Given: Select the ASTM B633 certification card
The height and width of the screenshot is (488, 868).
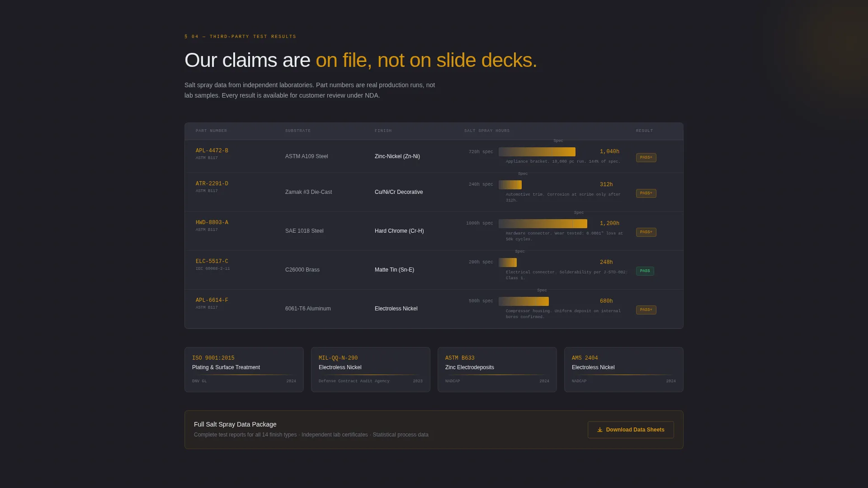Looking at the screenshot, I should click(x=497, y=370).
